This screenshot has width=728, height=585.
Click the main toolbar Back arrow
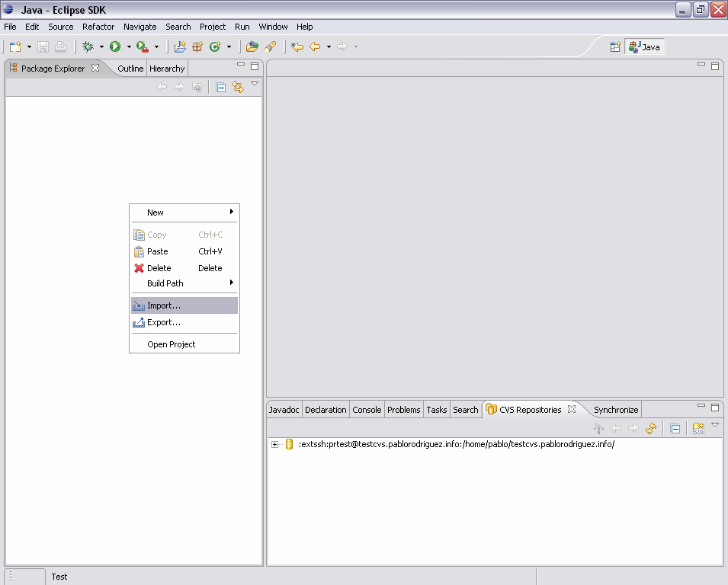click(x=315, y=46)
